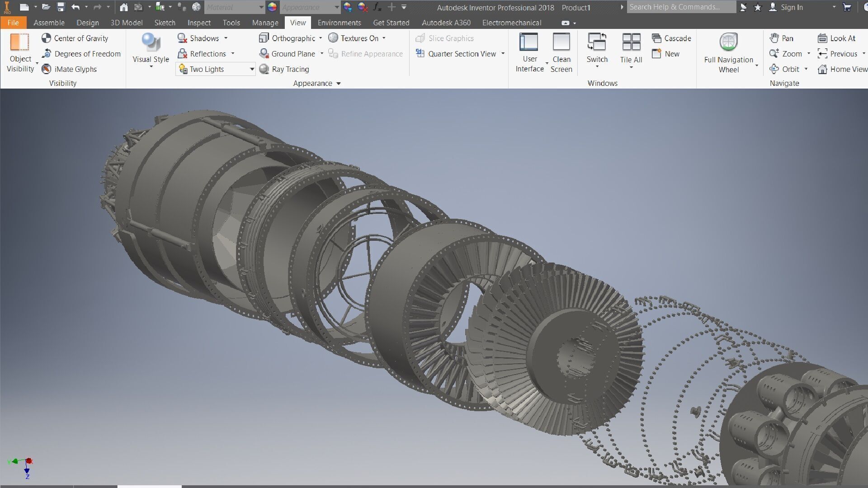Click the Autodesk Inventor PRO application icon
The height and width of the screenshot is (488, 868).
pos(7,8)
